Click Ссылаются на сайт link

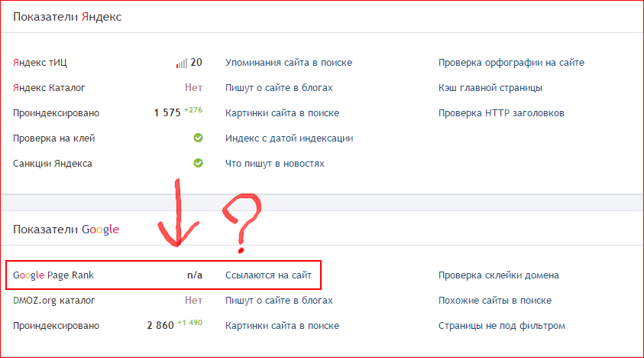coord(268,275)
